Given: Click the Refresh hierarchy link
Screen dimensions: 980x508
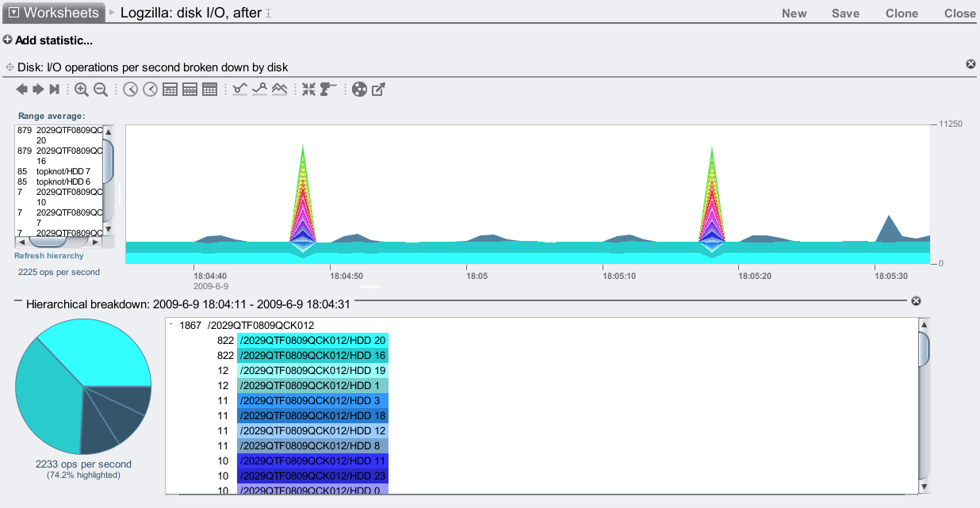Looking at the screenshot, I should 48,256.
